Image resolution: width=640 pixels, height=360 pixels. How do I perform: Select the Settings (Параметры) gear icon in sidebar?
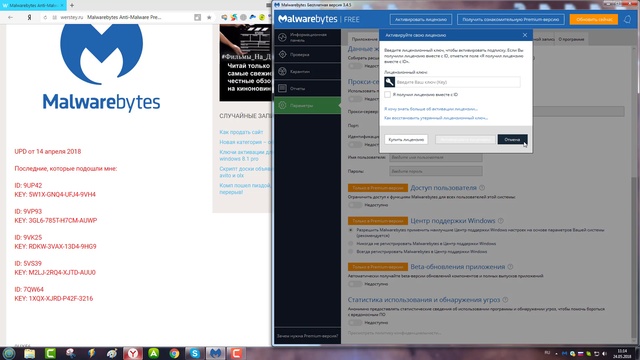click(x=282, y=105)
